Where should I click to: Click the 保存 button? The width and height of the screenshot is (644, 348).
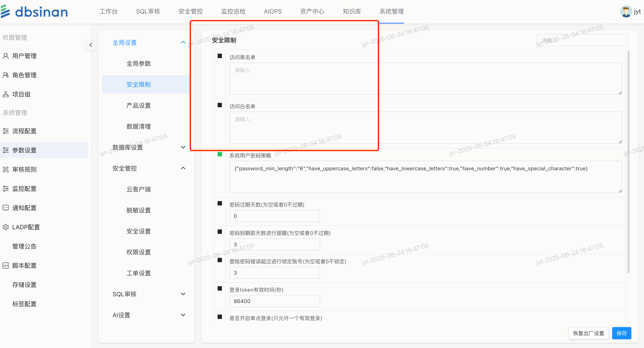(621, 333)
